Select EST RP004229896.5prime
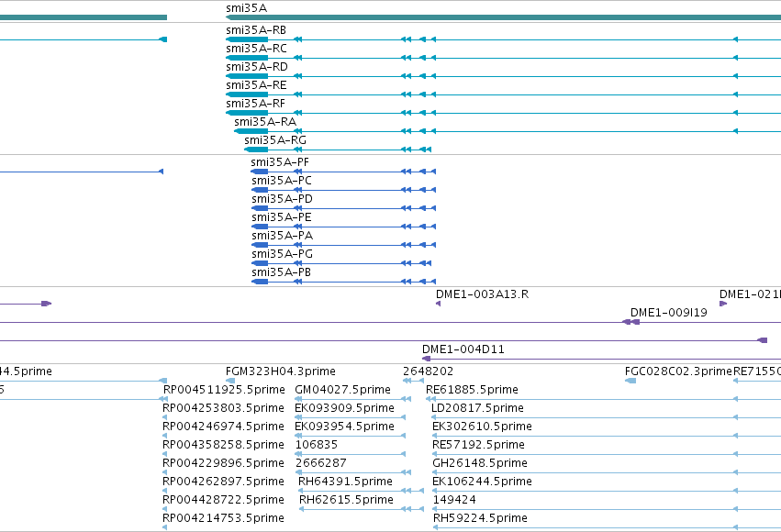 click(x=224, y=464)
